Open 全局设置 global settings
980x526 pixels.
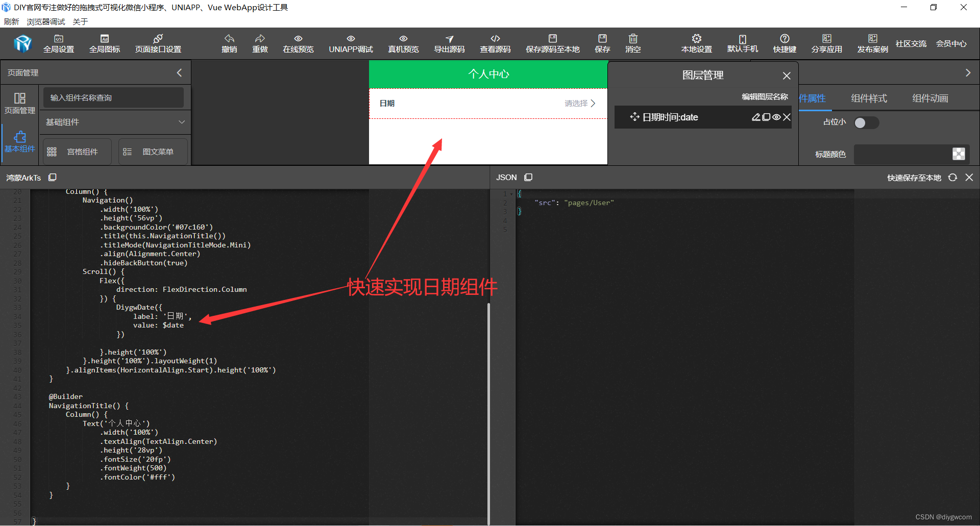coord(59,44)
